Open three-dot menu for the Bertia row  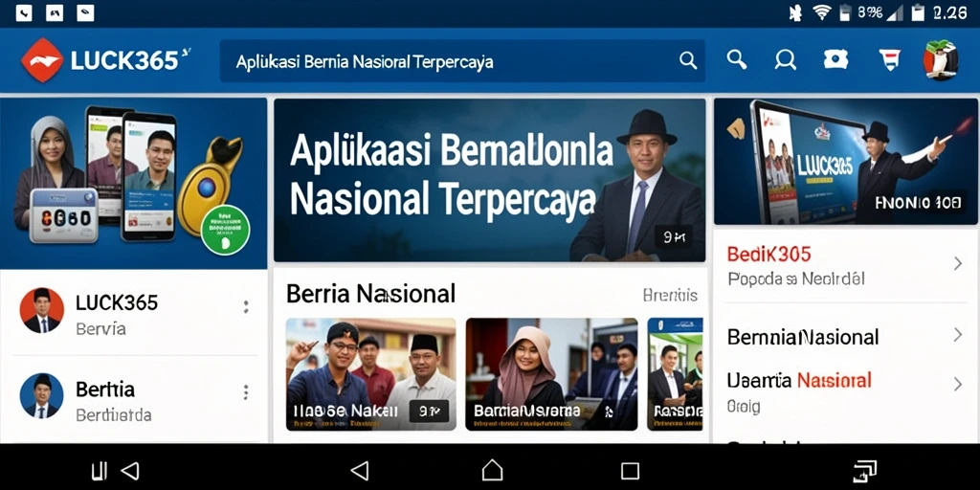click(246, 392)
